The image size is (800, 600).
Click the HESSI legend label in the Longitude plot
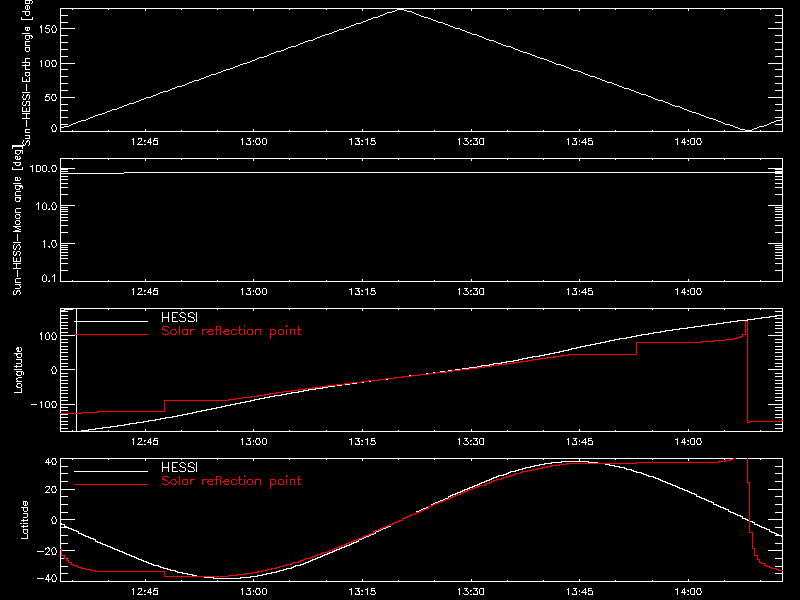[x=179, y=317]
